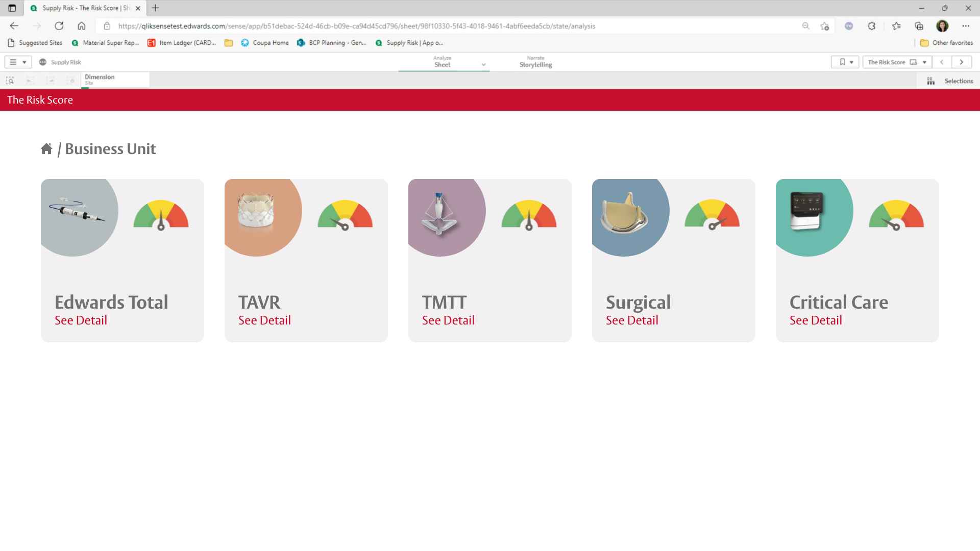
Task: Select the Supply Risk browser tab
Action: point(85,8)
